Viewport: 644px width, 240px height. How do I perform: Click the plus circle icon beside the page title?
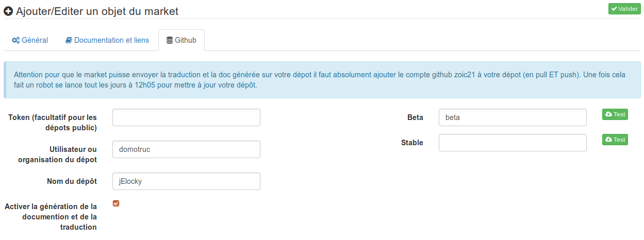tap(8, 10)
